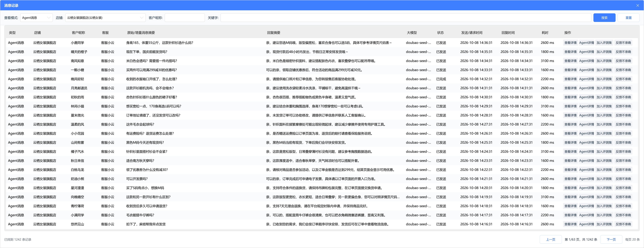The image size is (644, 248).
Task: Open 查看详情 for customer 橘子汽水
Action: [x=570, y=152]
